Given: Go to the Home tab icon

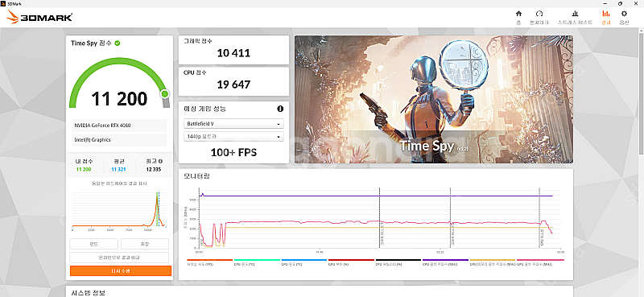Looking at the screenshot, I should click(518, 17).
